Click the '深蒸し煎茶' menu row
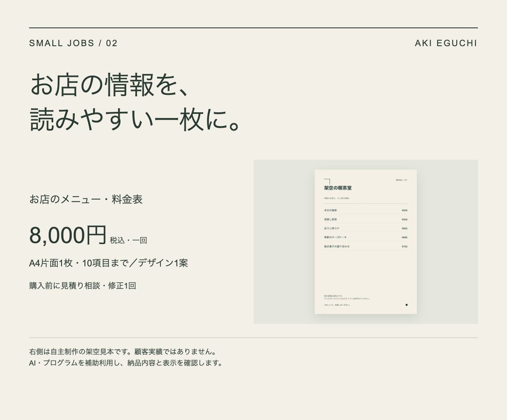 click(366, 219)
